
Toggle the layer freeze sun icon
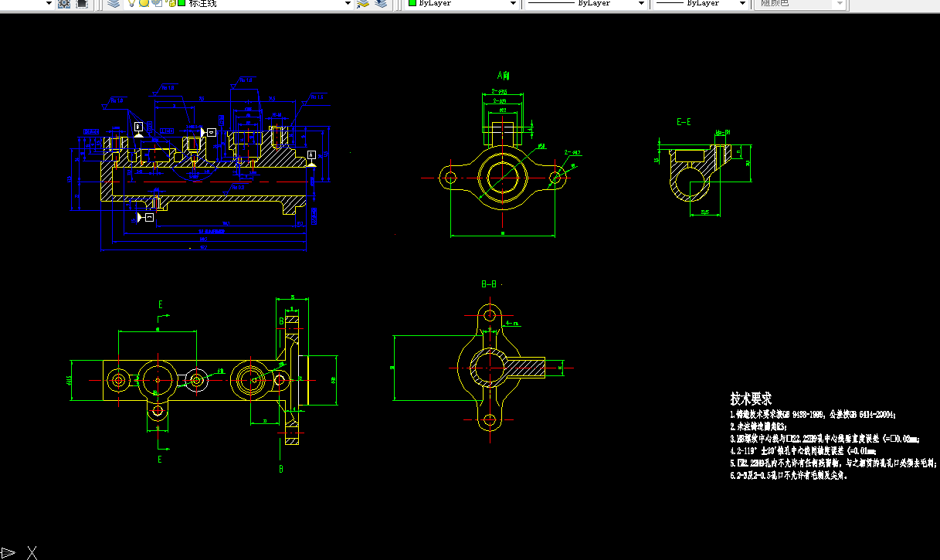(x=144, y=3)
